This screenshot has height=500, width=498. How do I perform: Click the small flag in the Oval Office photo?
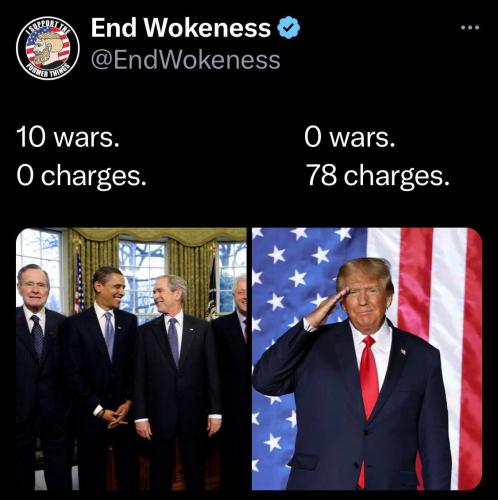click(x=79, y=283)
